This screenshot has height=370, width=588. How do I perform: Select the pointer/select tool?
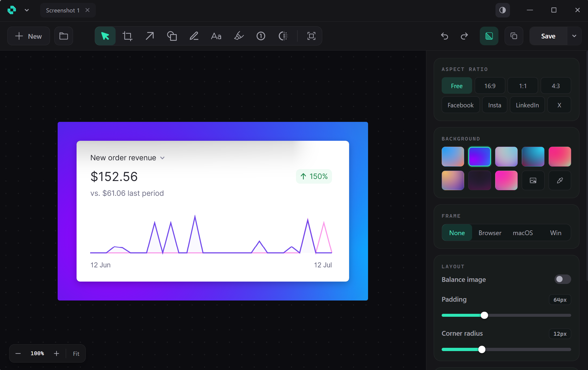tap(105, 36)
